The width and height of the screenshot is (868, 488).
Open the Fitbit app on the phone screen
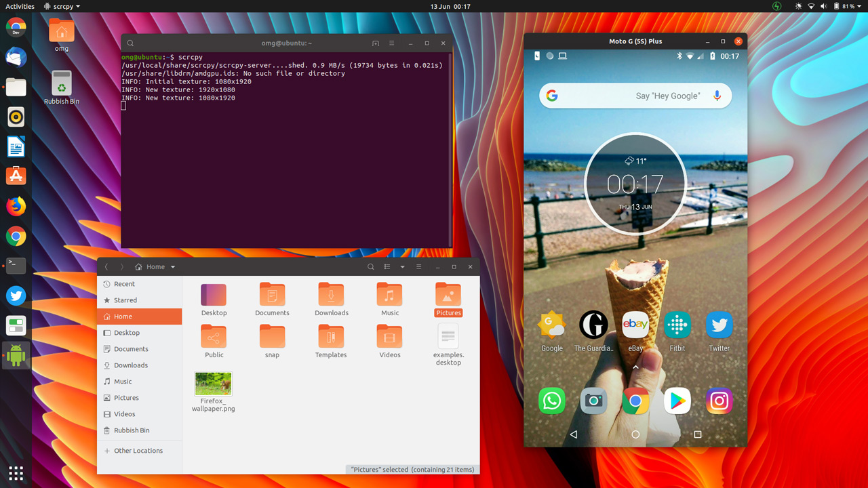point(677,325)
